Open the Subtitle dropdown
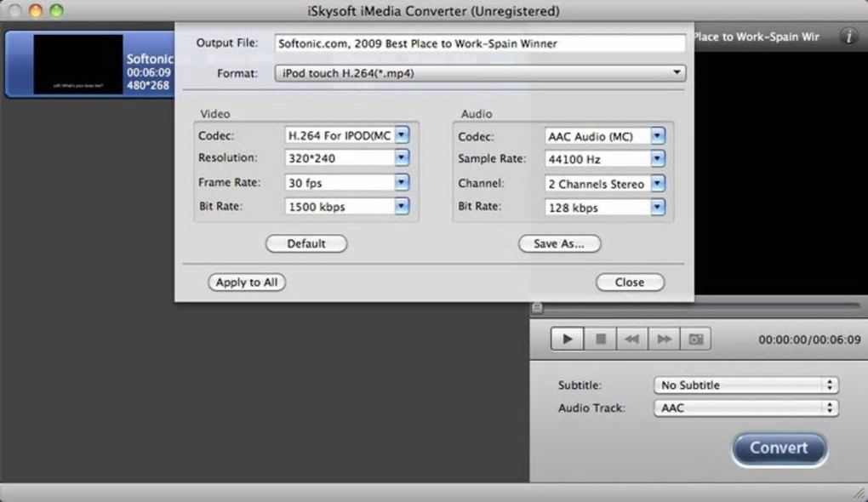The image size is (868, 502). tap(746, 385)
